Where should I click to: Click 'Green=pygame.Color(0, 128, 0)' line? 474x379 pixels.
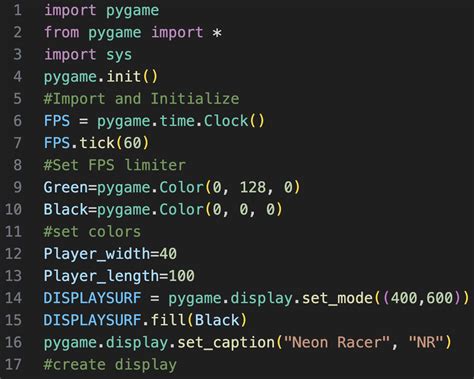[x=172, y=188]
